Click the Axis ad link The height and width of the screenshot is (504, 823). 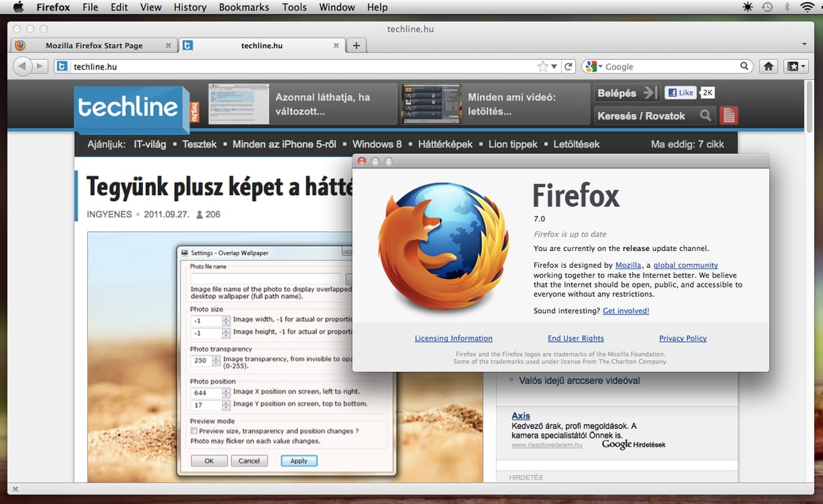pos(521,416)
